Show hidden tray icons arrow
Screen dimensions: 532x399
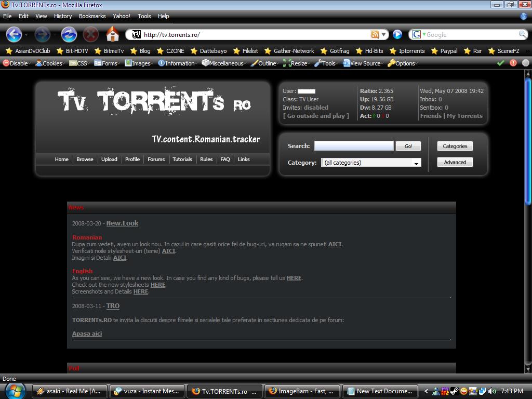(426, 391)
